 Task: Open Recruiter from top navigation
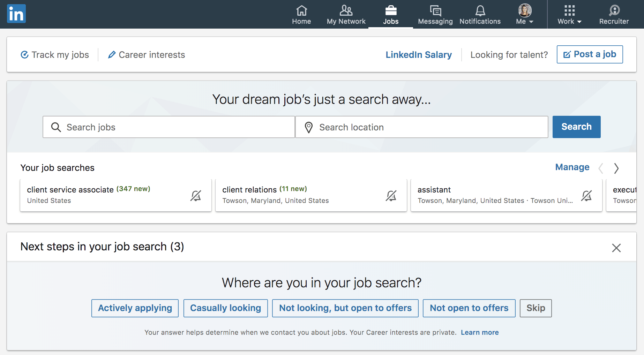click(614, 15)
